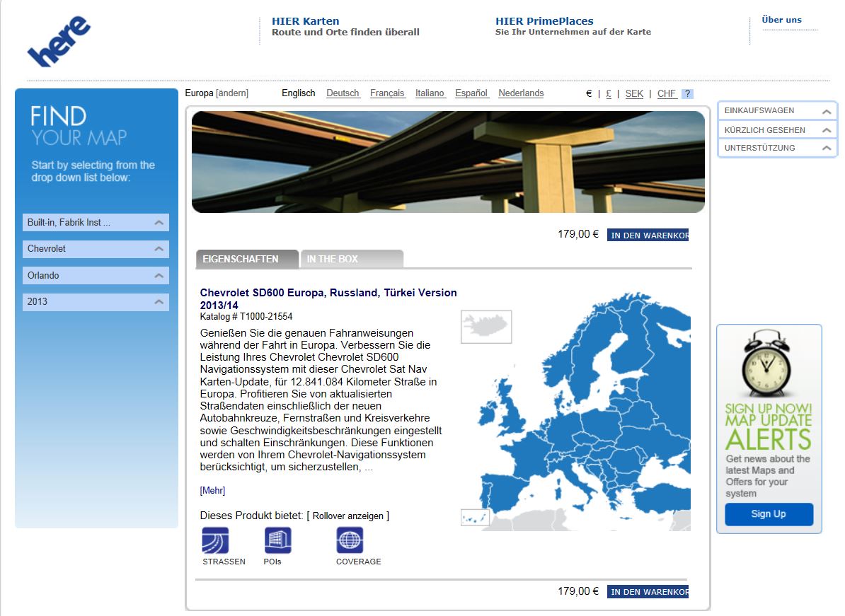Click the alarm clock alerts image
845x616 pixels.
[x=768, y=364]
